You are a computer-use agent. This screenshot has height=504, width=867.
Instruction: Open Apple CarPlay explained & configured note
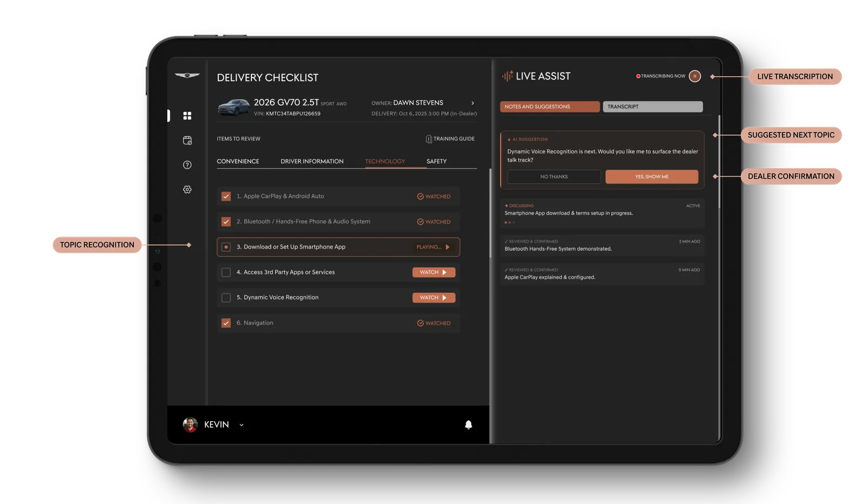pyautogui.click(x=602, y=273)
